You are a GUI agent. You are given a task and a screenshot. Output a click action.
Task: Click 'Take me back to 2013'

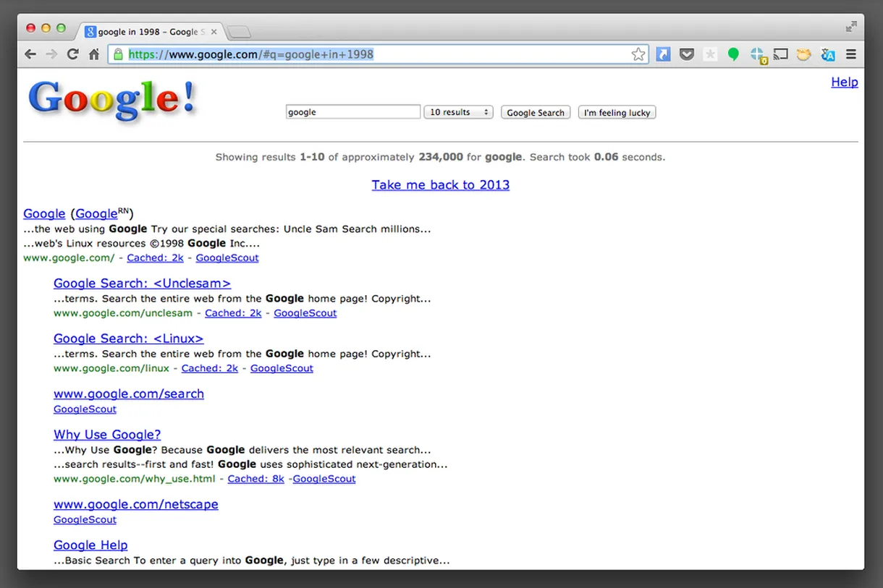[x=441, y=184]
